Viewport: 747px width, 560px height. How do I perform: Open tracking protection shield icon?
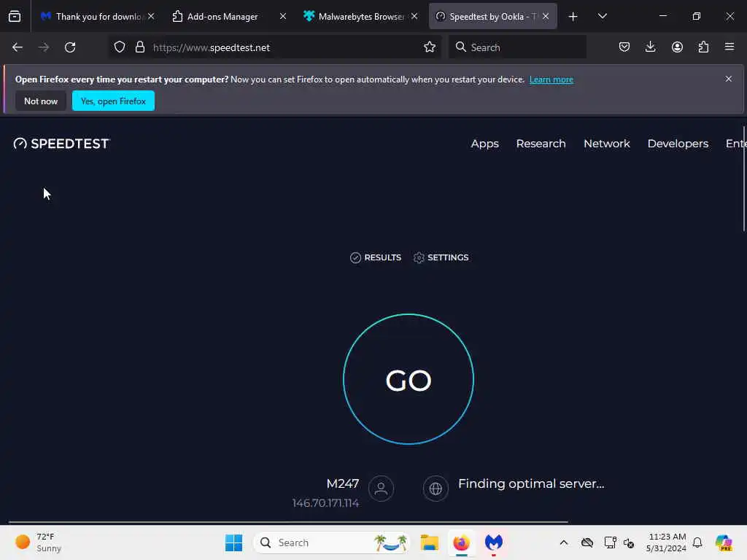coord(120,47)
